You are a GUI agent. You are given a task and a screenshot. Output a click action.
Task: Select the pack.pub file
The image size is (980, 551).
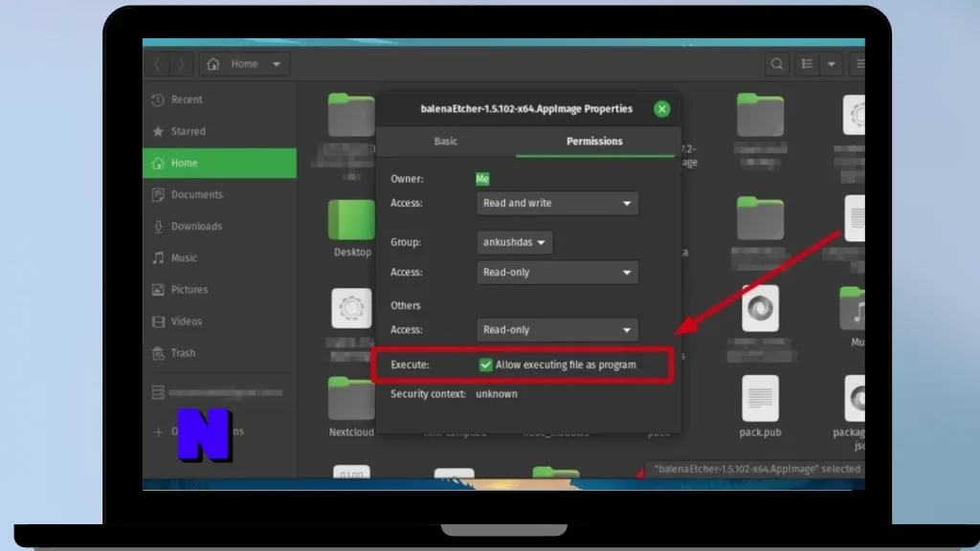pyautogui.click(x=760, y=399)
